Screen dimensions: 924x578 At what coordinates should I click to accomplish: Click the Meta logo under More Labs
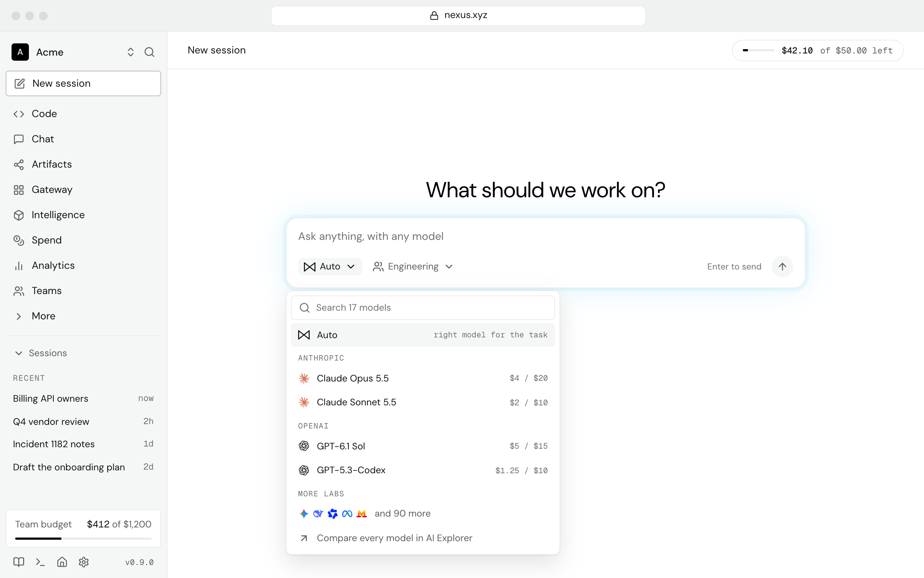click(347, 513)
